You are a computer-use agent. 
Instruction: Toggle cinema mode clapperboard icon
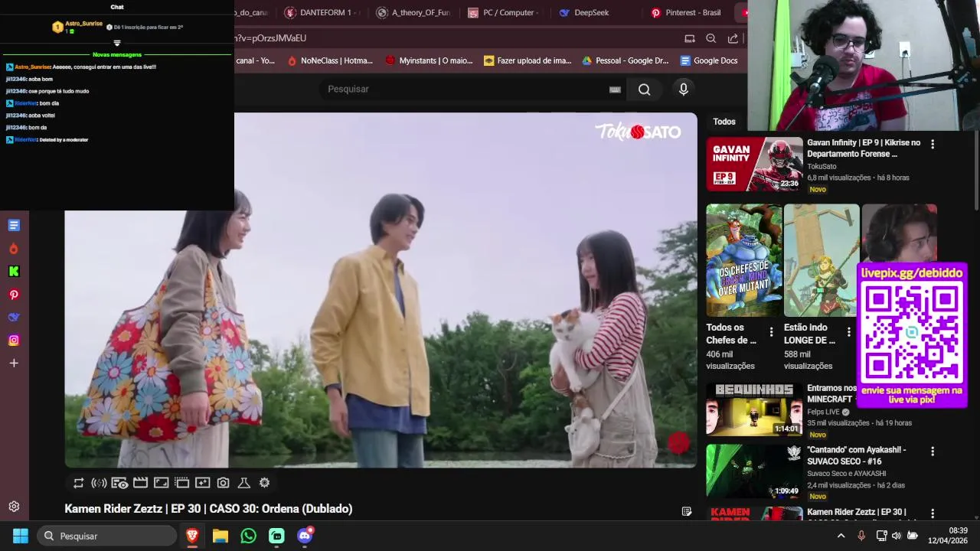[140, 483]
